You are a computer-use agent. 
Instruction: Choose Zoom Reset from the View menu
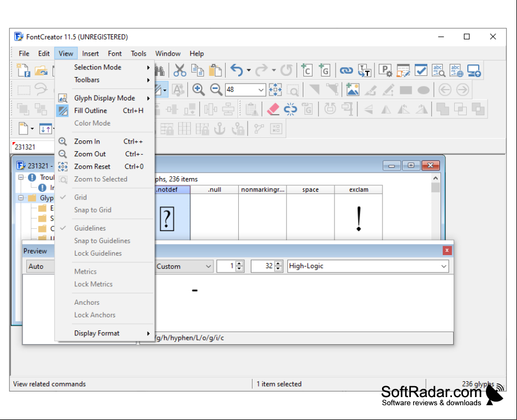click(104, 167)
